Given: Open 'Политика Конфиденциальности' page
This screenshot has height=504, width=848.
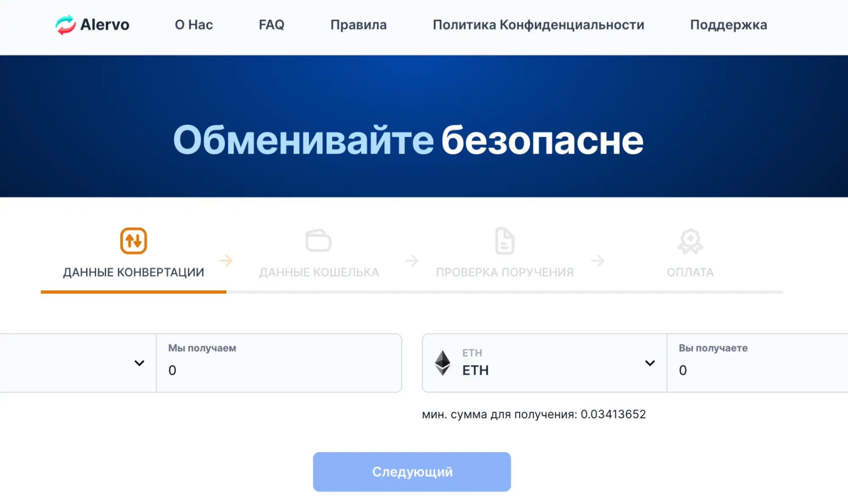Looking at the screenshot, I should click(x=538, y=25).
